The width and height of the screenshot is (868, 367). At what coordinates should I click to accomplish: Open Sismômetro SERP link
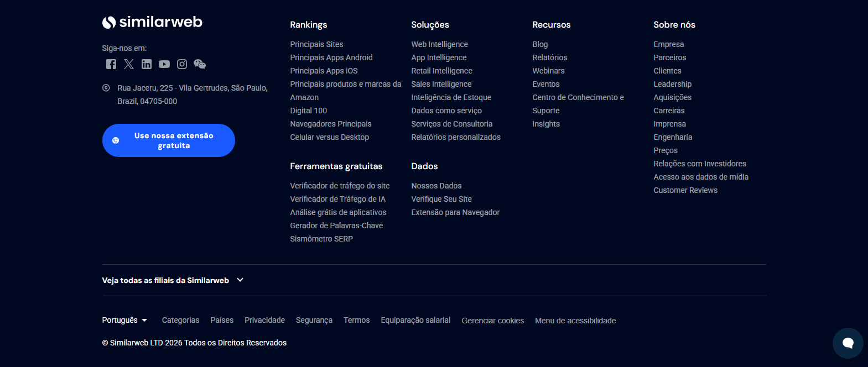(321, 239)
